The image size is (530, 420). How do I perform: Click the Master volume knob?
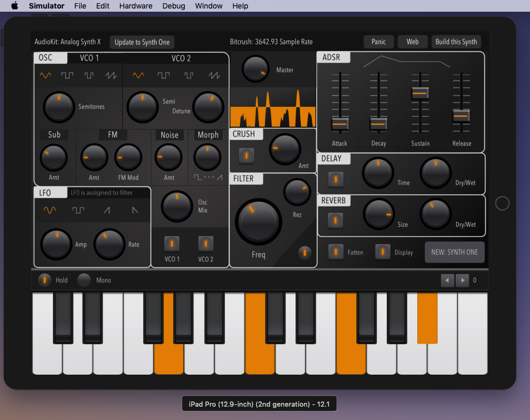coord(255,69)
